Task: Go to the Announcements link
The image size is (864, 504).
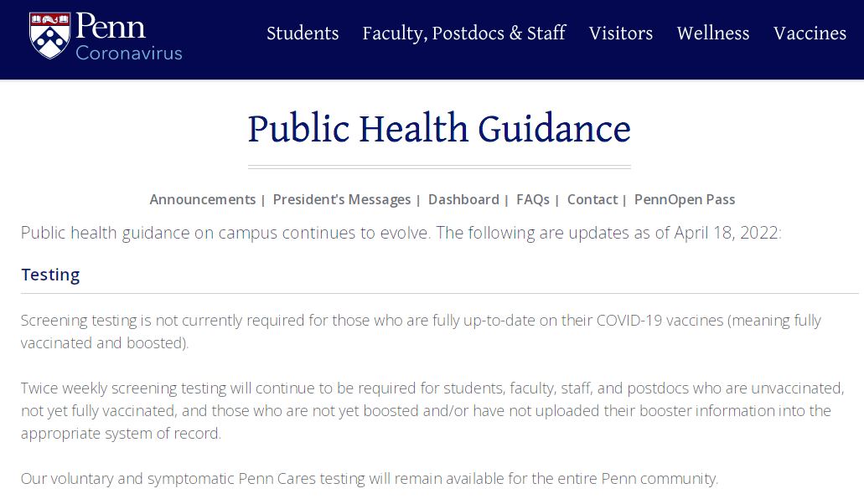Action: coord(202,199)
